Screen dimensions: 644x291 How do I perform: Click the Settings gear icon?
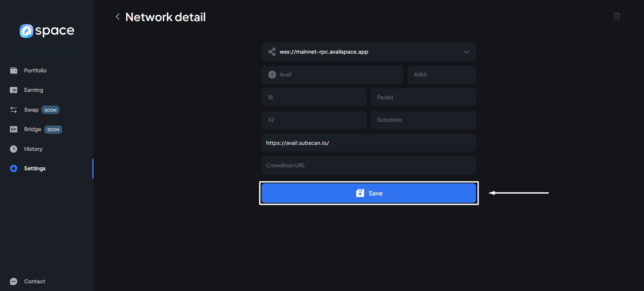pyautogui.click(x=14, y=168)
